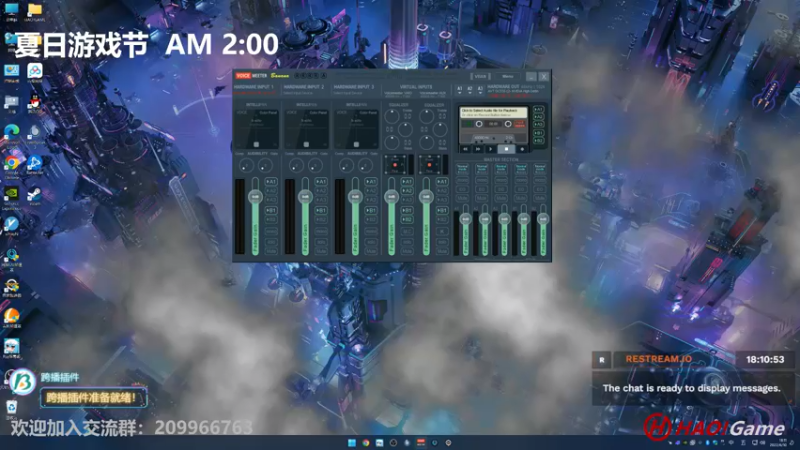
Task: Open This PC monitor desktop icon
Action: tap(11, 10)
